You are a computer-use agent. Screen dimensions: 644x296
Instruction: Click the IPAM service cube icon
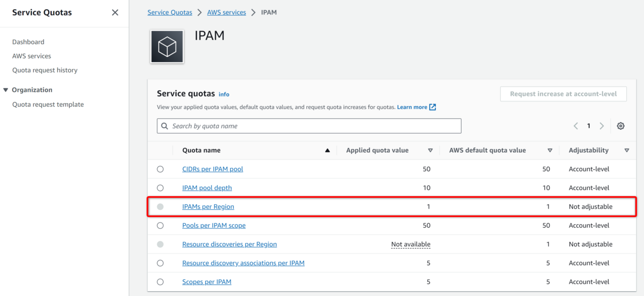tap(167, 47)
